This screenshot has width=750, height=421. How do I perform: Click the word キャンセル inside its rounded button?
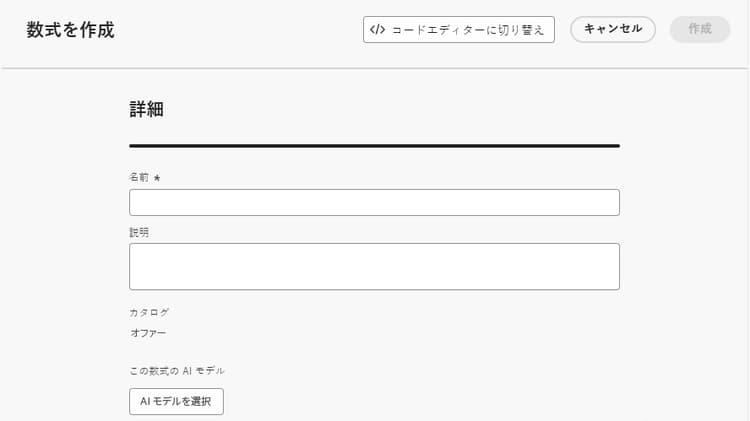click(x=613, y=29)
